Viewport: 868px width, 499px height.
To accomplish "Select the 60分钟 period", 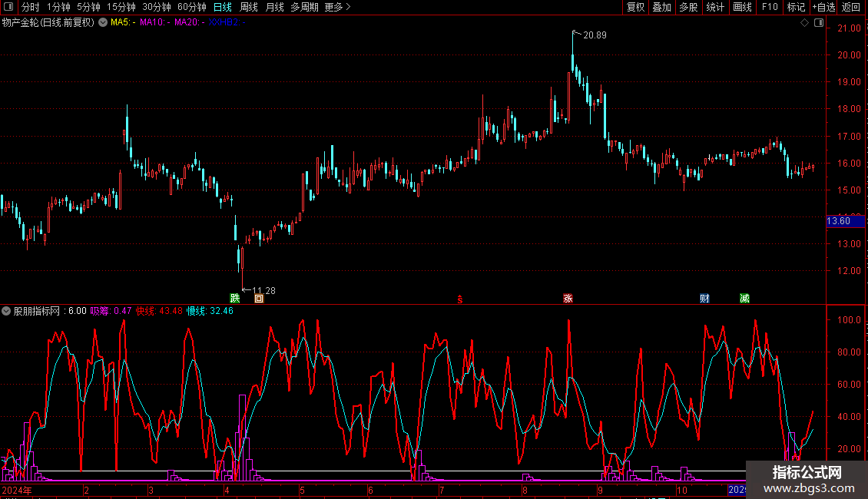I will coord(192,7).
